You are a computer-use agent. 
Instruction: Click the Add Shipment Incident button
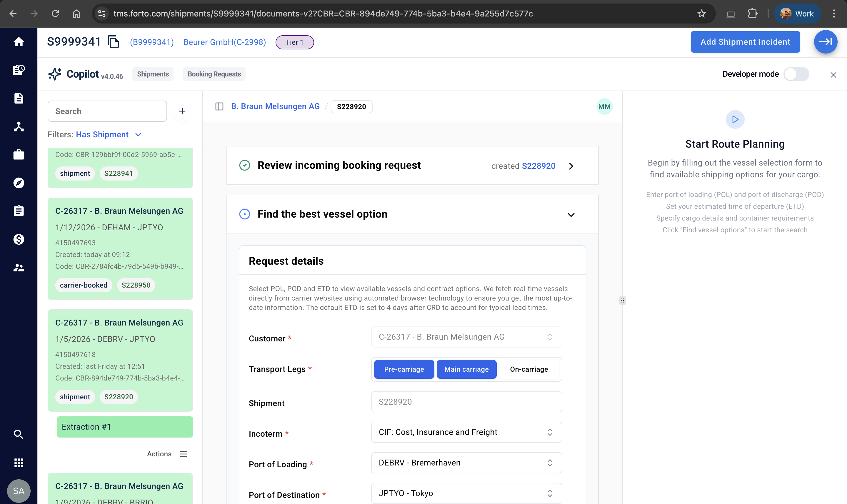point(745,41)
